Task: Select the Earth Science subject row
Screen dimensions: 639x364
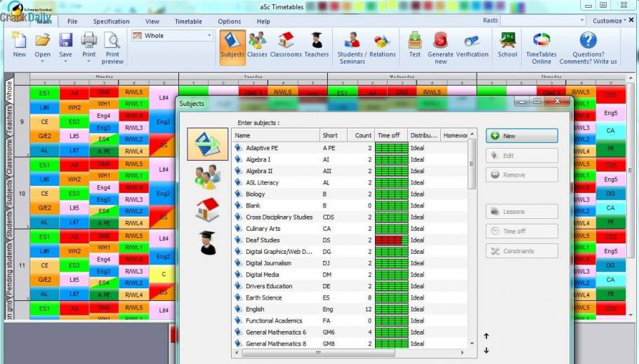Action: tap(350, 297)
